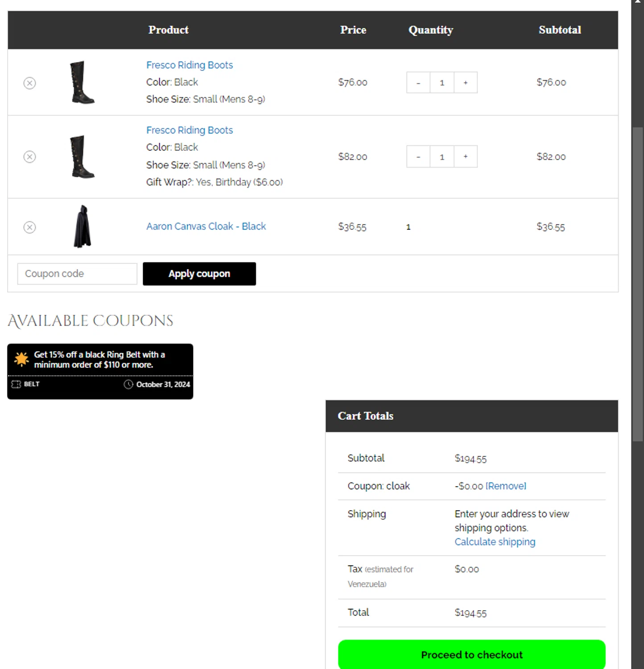The image size is (644, 669).
Task: Focus the Coupon code input field
Action: pyautogui.click(x=77, y=273)
